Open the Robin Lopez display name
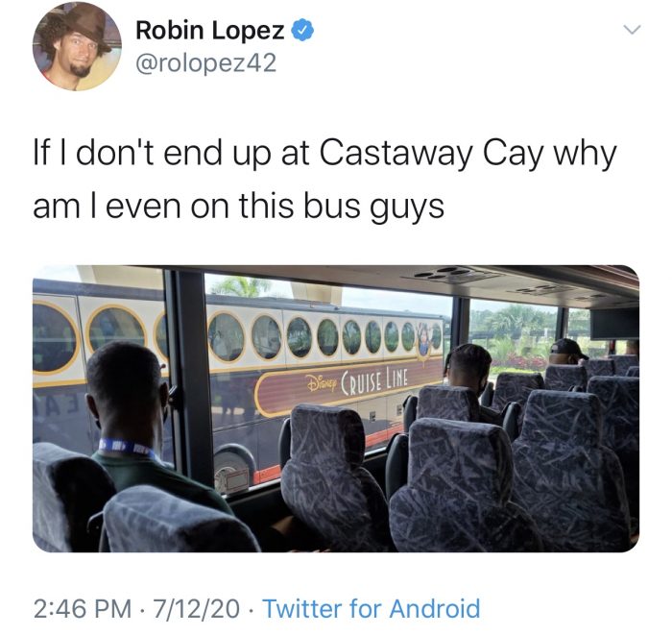Screen dimensions: 672x635 (210, 30)
